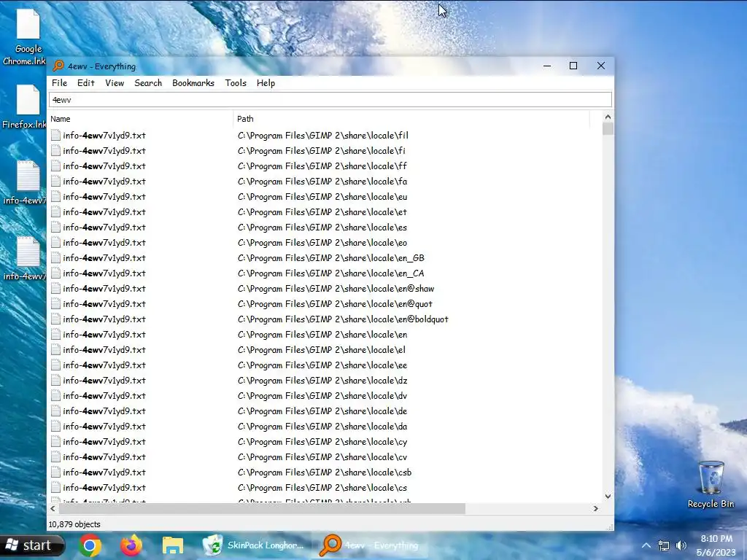This screenshot has width=747, height=560.
Task: Open the View menu
Action: (115, 83)
